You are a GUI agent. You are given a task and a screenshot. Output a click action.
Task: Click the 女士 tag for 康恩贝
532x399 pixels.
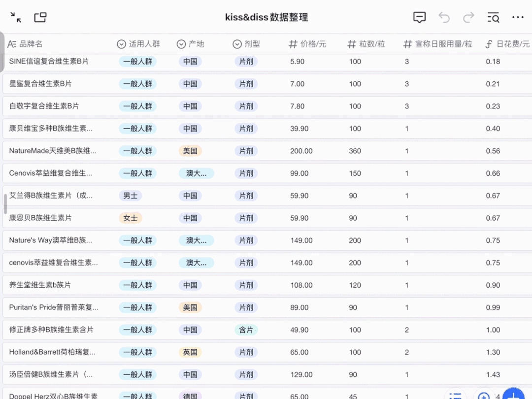click(x=131, y=218)
